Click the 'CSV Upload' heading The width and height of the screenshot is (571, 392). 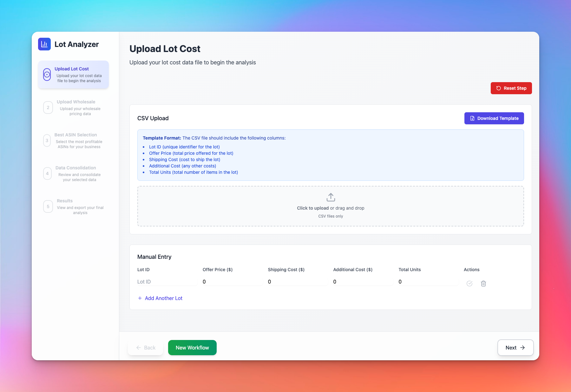point(153,118)
